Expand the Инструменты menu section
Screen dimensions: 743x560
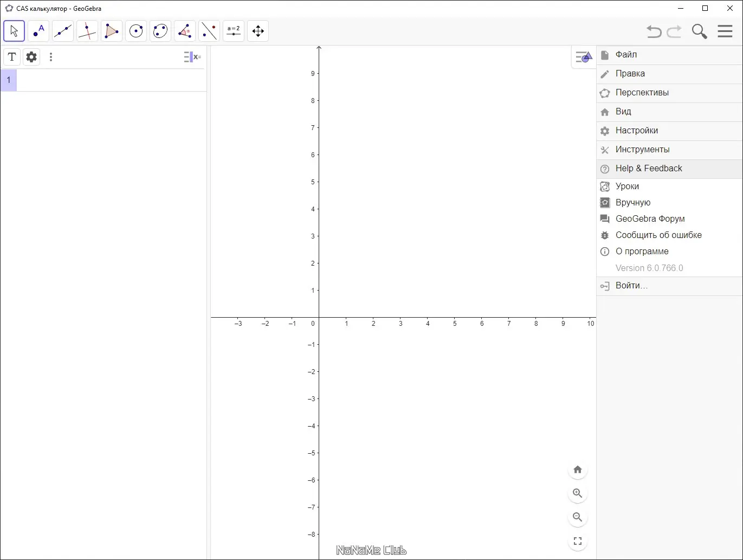point(670,150)
